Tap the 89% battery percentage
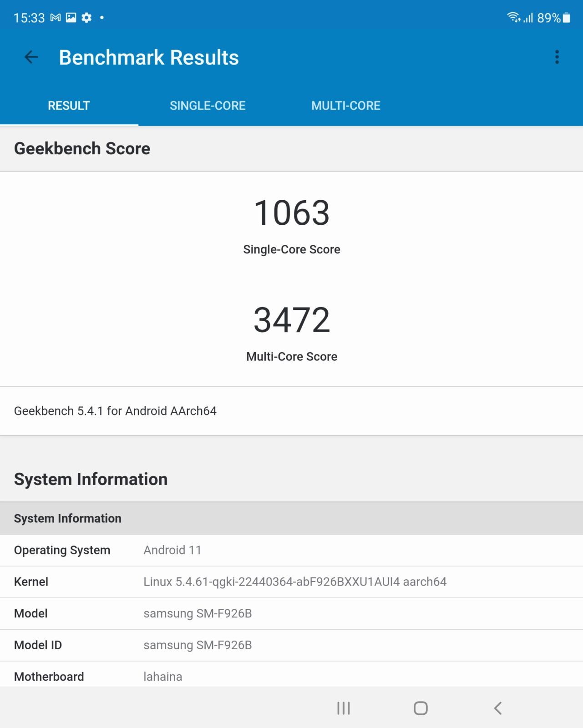Viewport: 583px width, 728px height. [548, 18]
